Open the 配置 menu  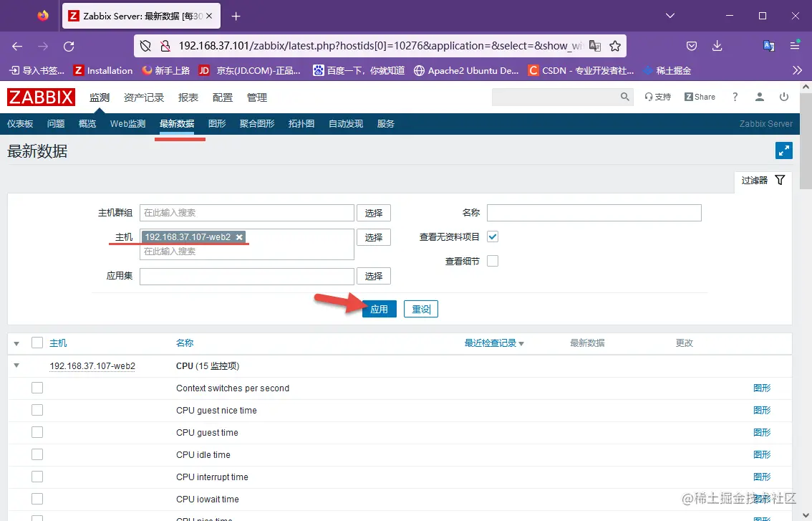pos(223,97)
